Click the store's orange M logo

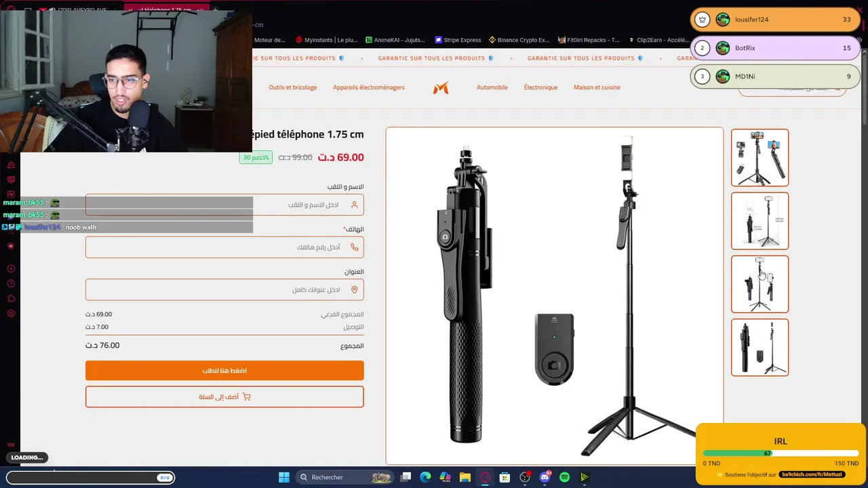point(441,87)
